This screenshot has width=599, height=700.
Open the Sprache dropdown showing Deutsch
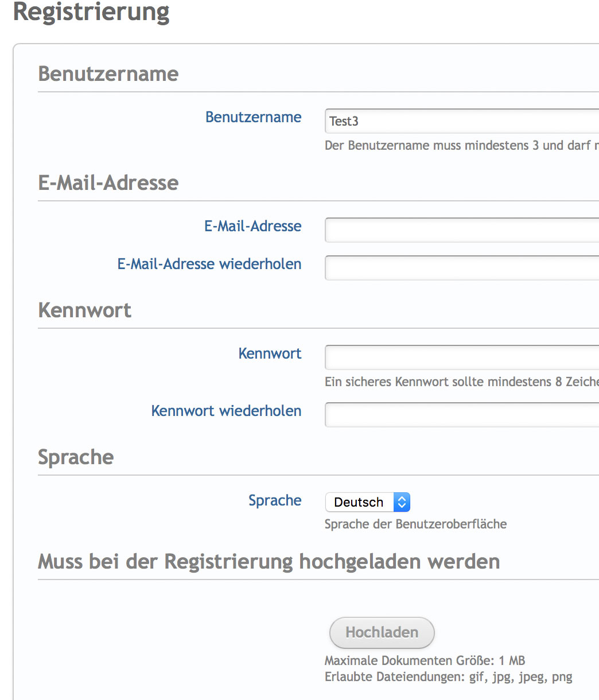367,503
